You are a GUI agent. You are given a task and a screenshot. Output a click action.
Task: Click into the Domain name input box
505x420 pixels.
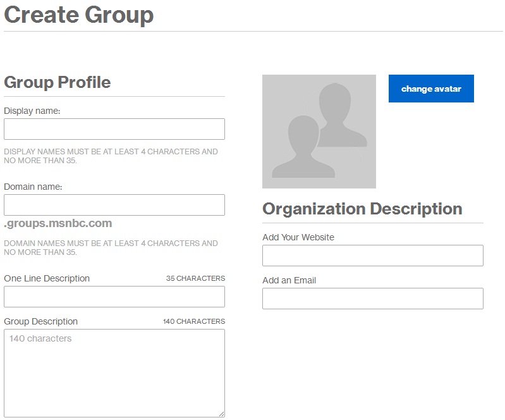pyautogui.click(x=114, y=205)
